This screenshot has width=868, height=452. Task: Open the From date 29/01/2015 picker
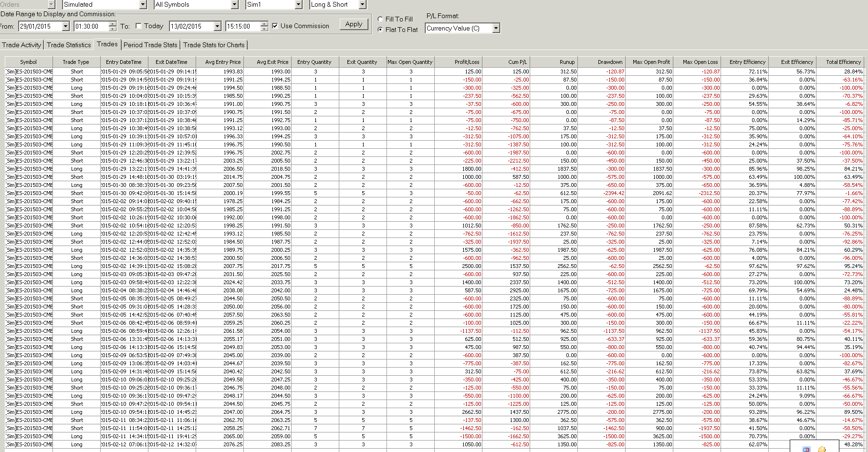65,27
